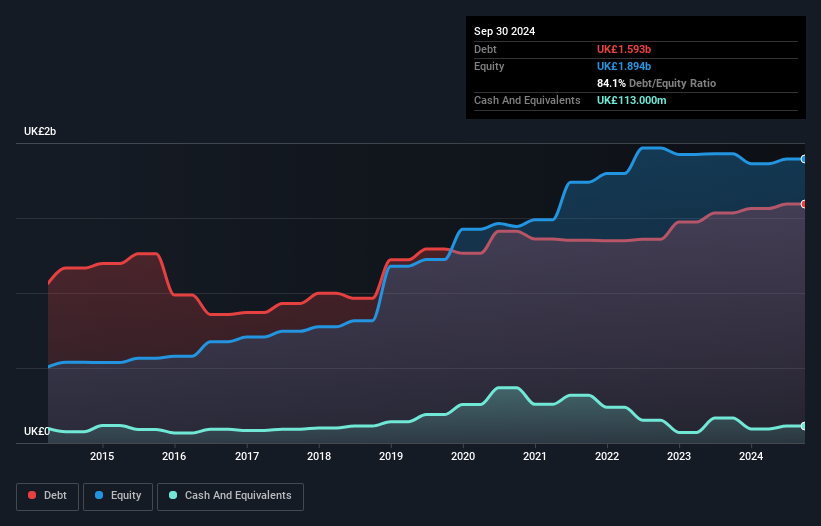Viewport: 821px width, 526px height.
Task: Click the 2020 axis label
Action: click(x=463, y=456)
